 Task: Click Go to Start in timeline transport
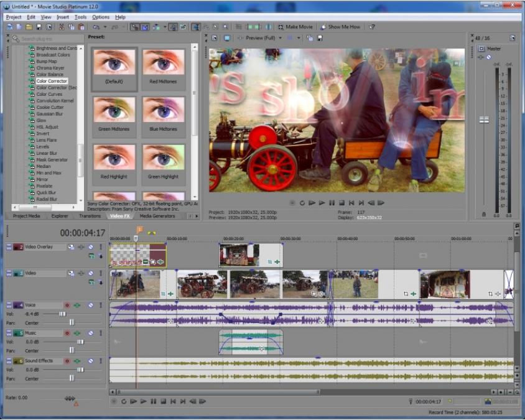173,401
